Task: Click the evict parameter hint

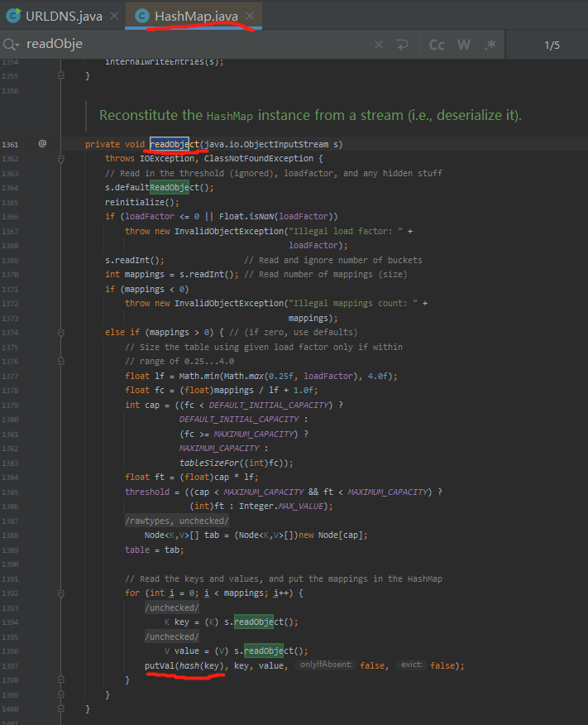Action: pos(412,665)
